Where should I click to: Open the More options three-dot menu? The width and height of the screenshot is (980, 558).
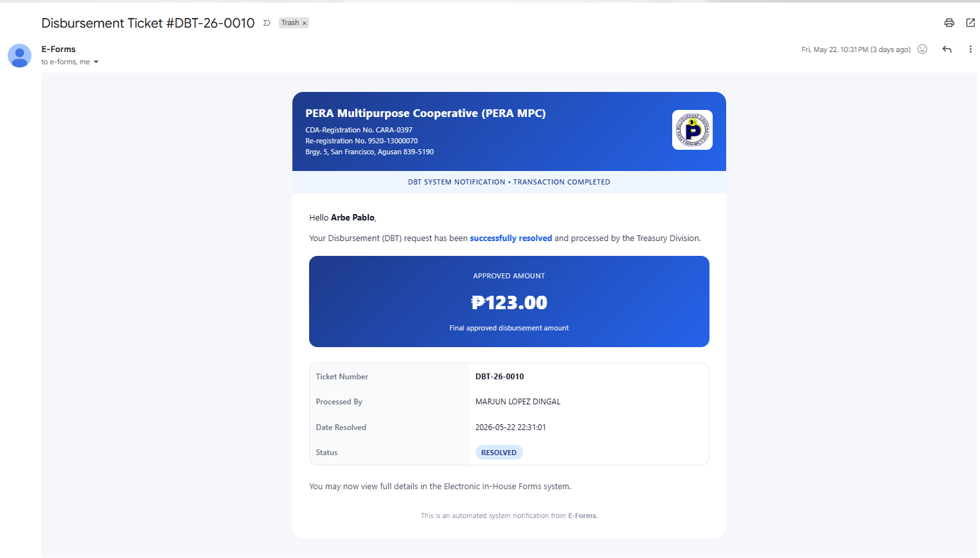tap(970, 50)
